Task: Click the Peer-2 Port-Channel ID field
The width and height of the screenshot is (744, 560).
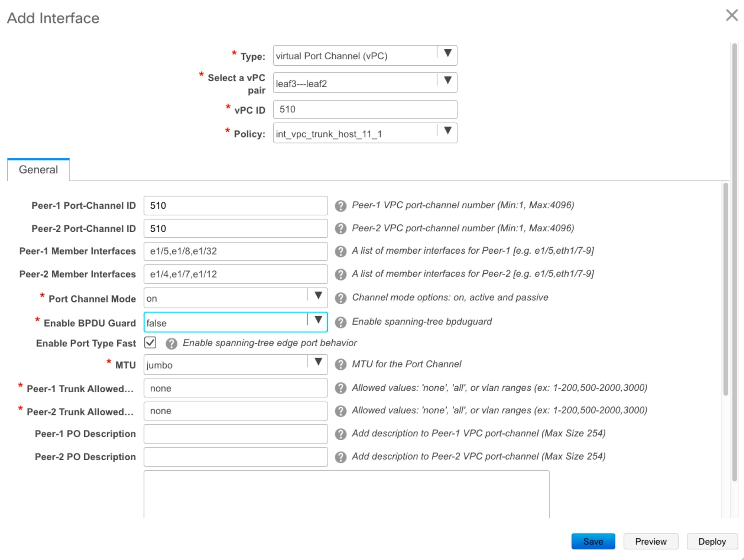Action: coord(235,229)
